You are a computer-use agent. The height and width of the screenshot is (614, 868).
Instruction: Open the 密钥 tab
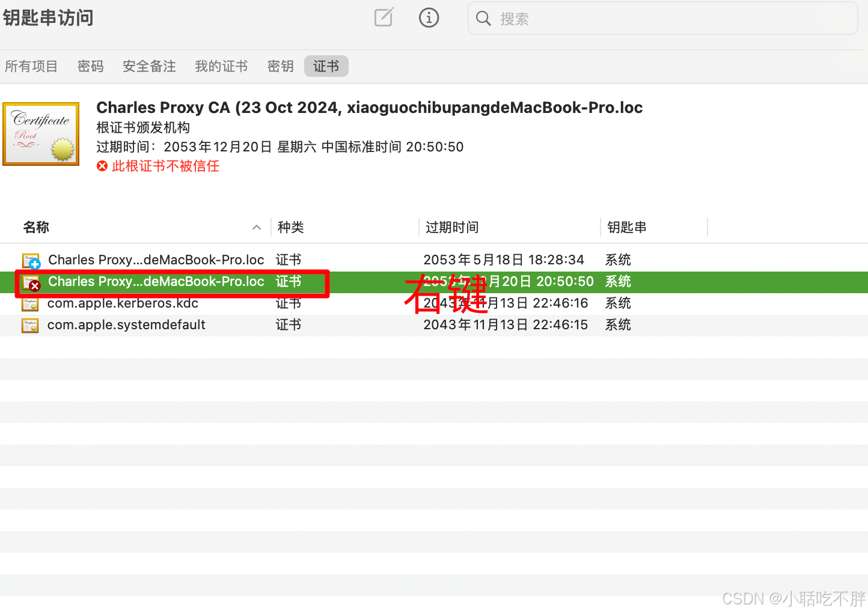pyautogui.click(x=281, y=66)
